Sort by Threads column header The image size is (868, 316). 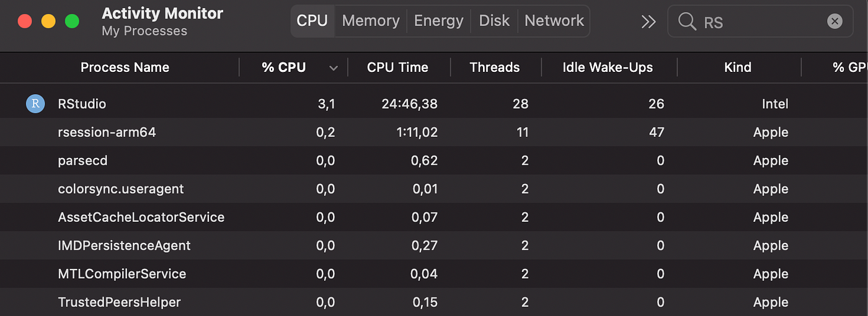click(x=495, y=68)
